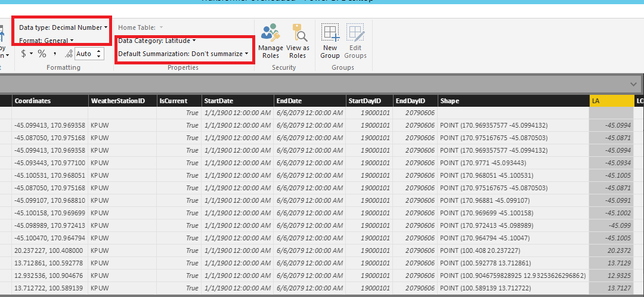Click Shape cell POINT (170.972413 -45.098989)
This screenshot has height=297, width=644.
513,225
